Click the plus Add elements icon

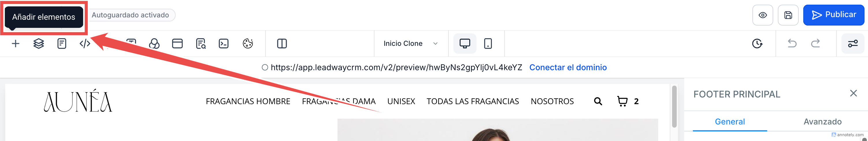[x=16, y=44]
